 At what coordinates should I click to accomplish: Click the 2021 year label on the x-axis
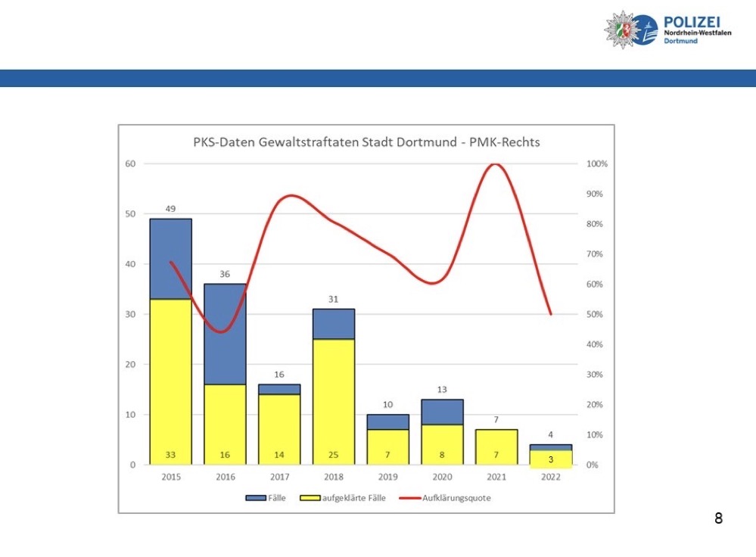496,477
